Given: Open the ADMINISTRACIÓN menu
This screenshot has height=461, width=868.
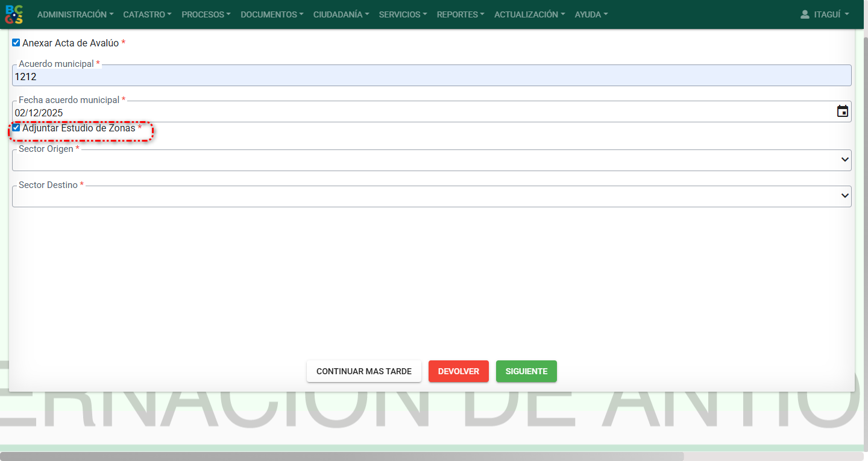Looking at the screenshot, I should [75, 14].
